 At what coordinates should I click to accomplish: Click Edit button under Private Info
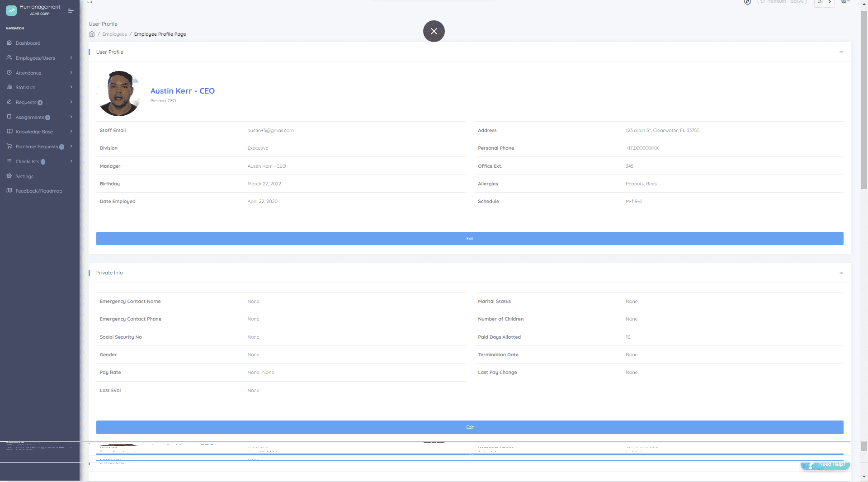click(469, 427)
